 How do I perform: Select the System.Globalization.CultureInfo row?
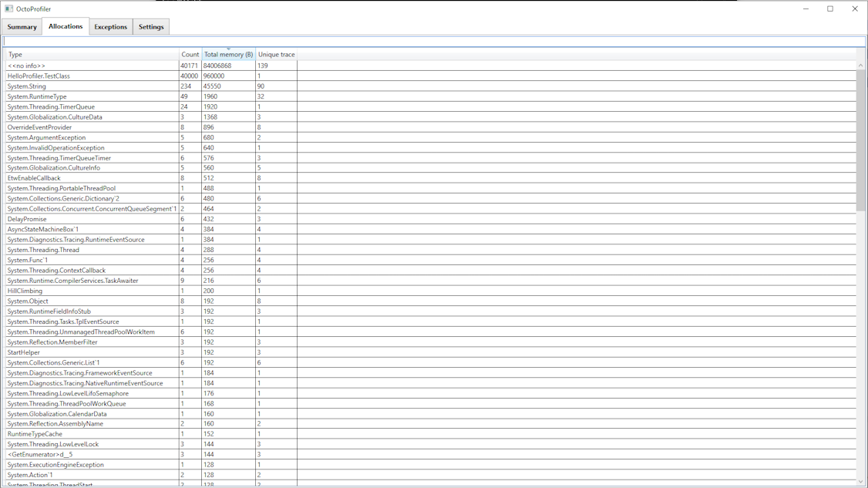(x=431, y=168)
